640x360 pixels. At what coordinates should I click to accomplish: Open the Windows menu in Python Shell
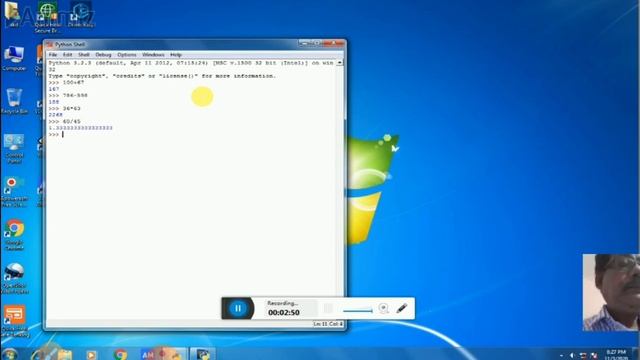point(153,55)
